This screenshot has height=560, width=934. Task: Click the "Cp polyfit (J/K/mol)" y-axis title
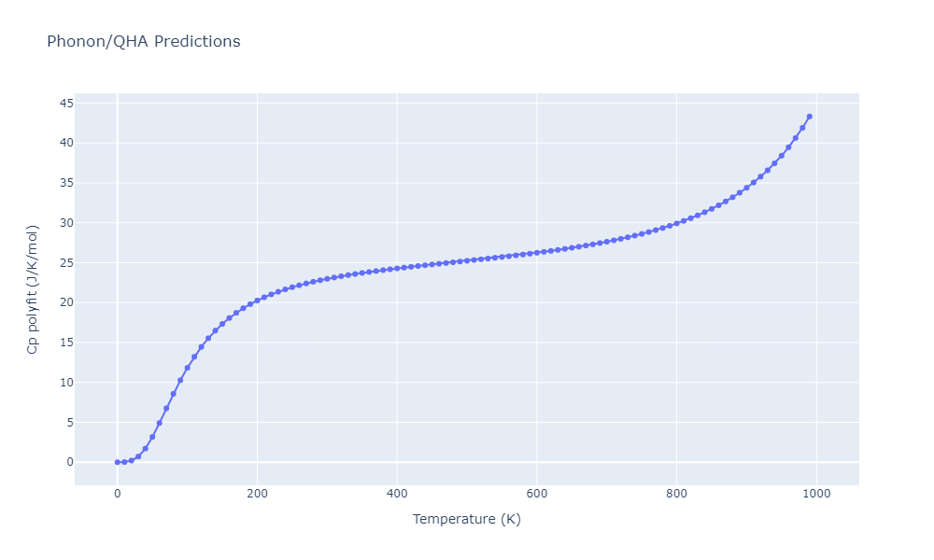[x=33, y=289]
